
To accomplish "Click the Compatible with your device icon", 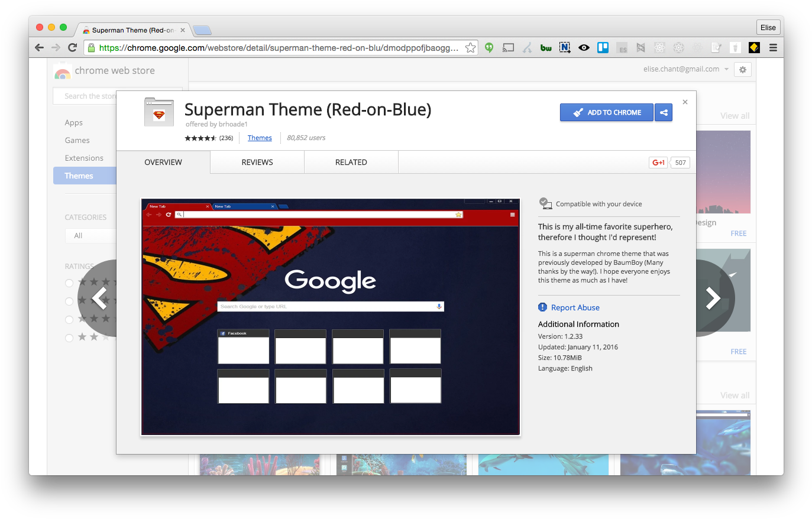I will [x=545, y=203].
